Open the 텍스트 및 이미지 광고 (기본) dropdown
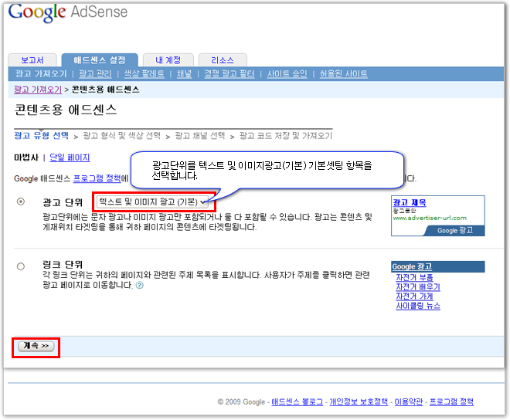 pyautogui.click(x=152, y=202)
